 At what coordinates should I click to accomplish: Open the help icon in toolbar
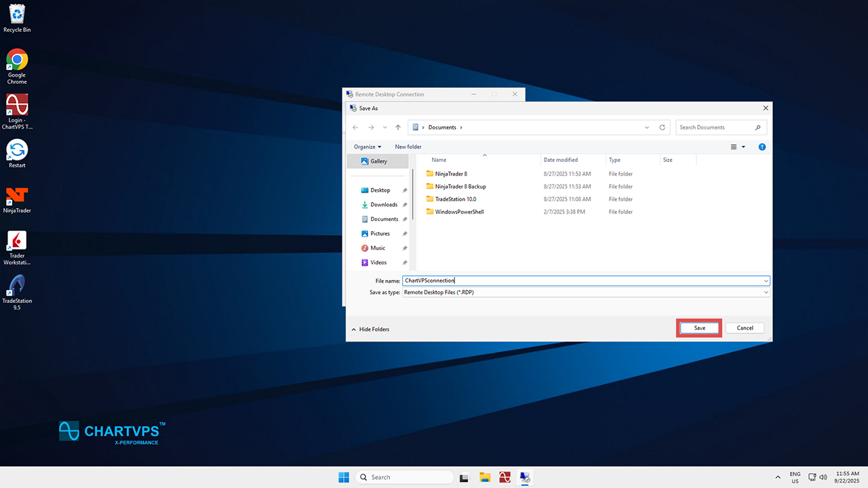point(762,147)
